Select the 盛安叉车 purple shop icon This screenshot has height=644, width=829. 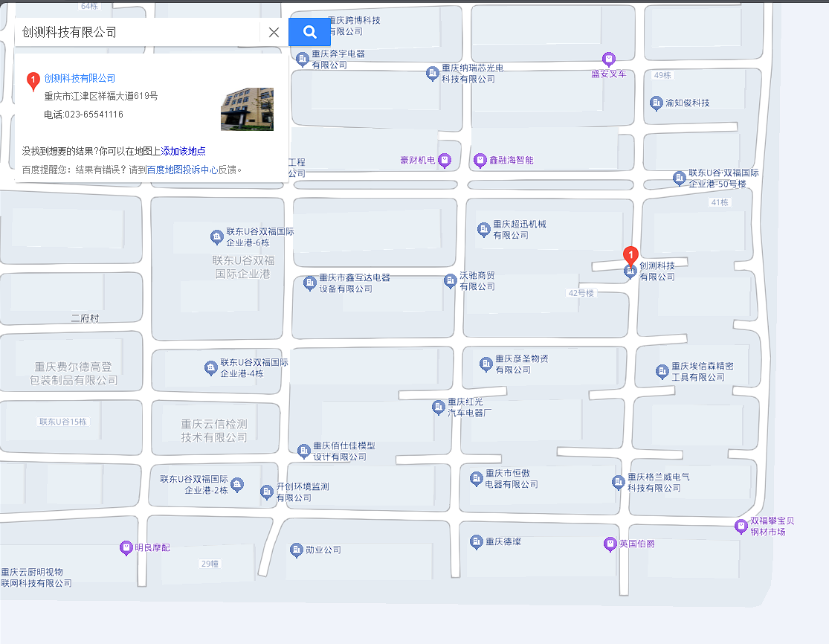point(608,59)
